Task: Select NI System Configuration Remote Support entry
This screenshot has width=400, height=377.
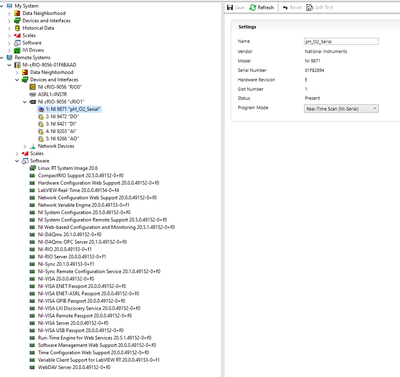Action: pyautogui.click(x=102, y=220)
